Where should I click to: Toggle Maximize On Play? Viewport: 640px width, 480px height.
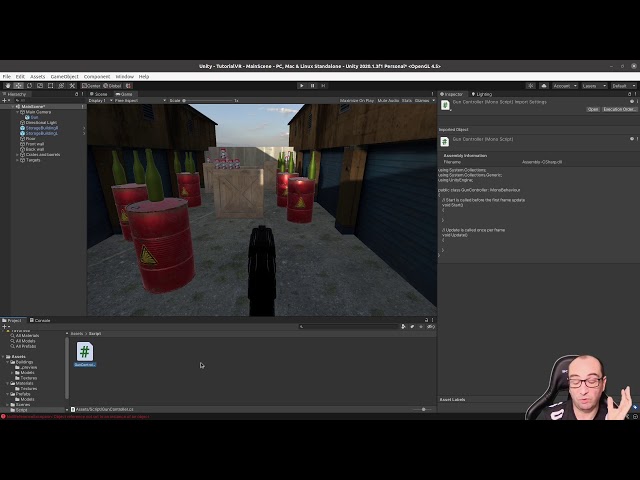point(357,100)
